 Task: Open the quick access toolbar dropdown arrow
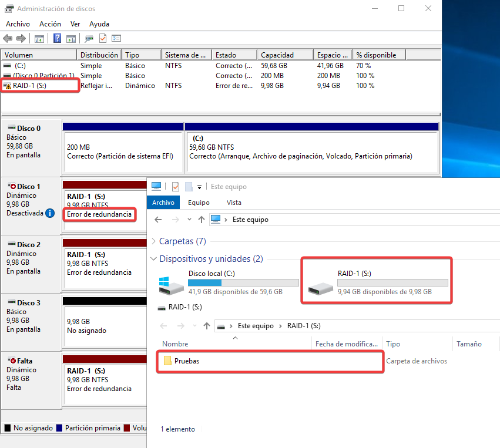[x=200, y=187]
